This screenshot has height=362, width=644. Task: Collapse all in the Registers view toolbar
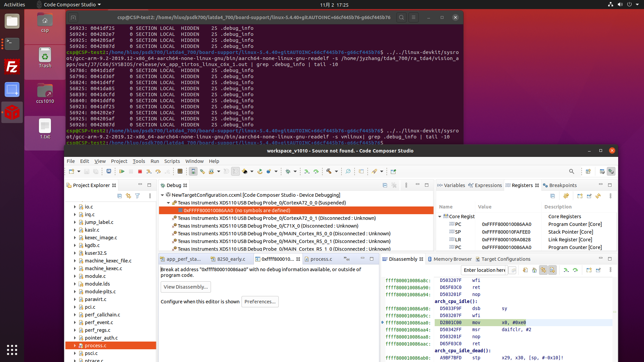pyautogui.click(x=553, y=196)
